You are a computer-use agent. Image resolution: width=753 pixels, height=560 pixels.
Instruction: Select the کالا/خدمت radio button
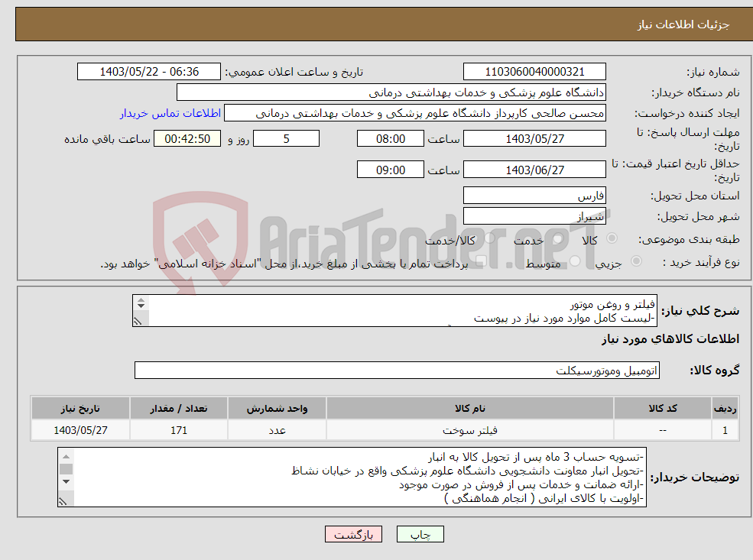point(489,238)
